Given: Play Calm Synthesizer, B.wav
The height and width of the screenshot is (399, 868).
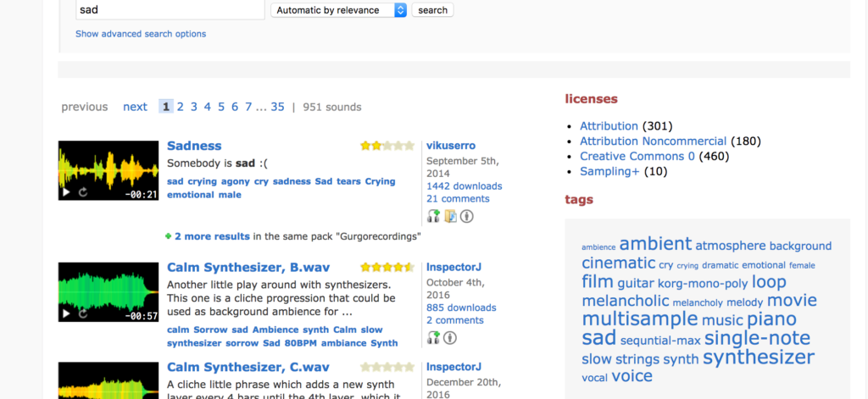Looking at the screenshot, I should click(x=66, y=314).
